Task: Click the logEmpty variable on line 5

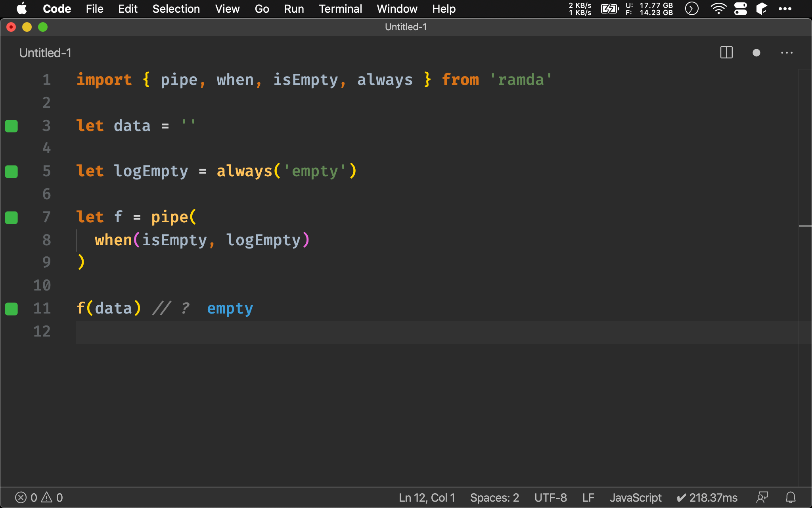Action: tap(151, 171)
